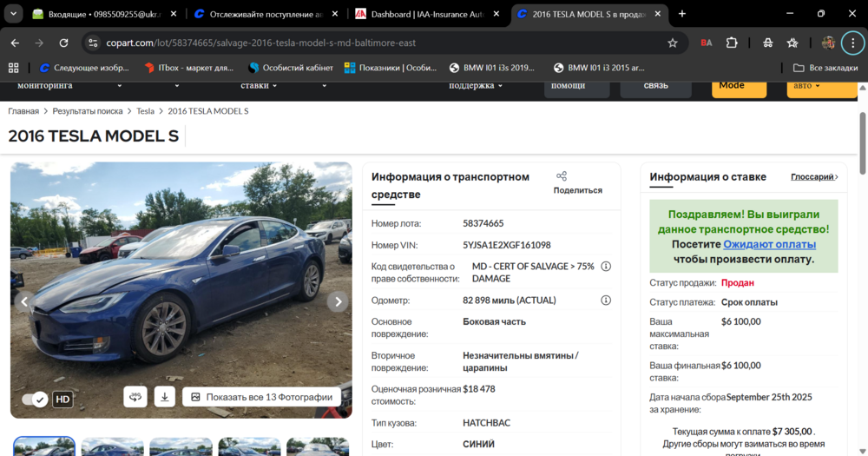Screen dimensions: 868x456
Task: Toggle the HD image switch
Action: (x=35, y=399)
